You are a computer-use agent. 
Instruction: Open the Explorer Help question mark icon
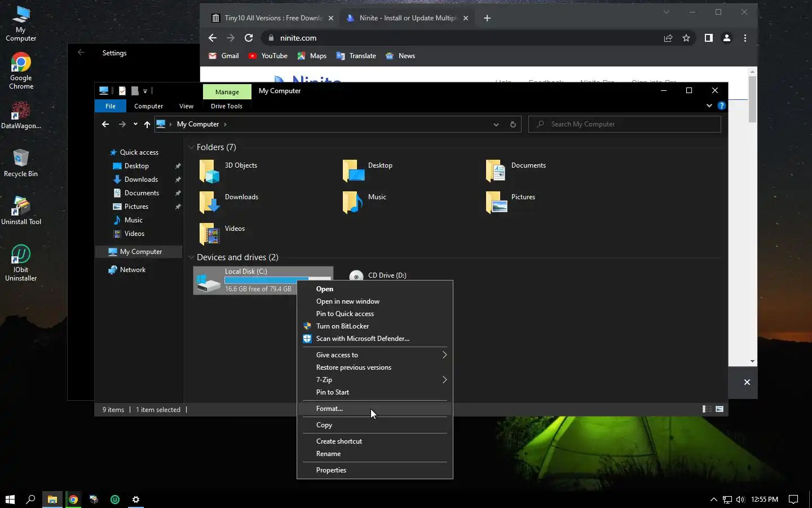721,106
